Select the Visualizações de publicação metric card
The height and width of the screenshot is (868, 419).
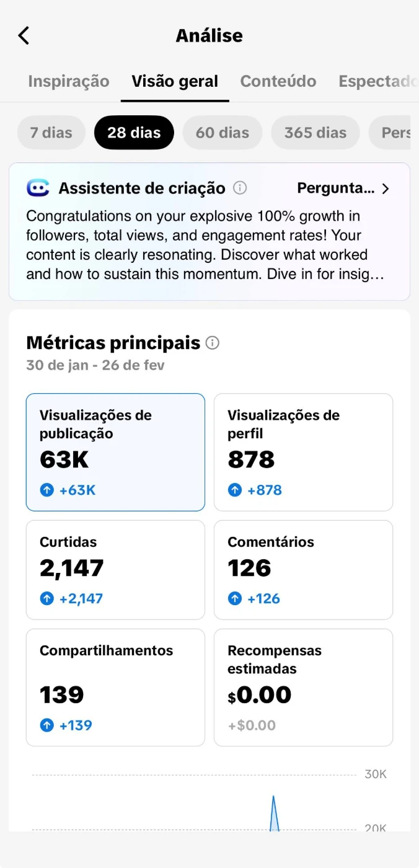click(x=115, y=452)
